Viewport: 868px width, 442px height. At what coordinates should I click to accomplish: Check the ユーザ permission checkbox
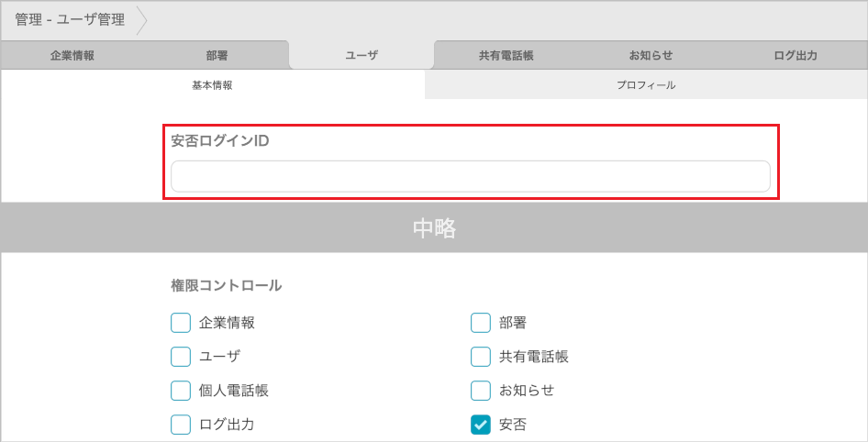click(181, 357)
